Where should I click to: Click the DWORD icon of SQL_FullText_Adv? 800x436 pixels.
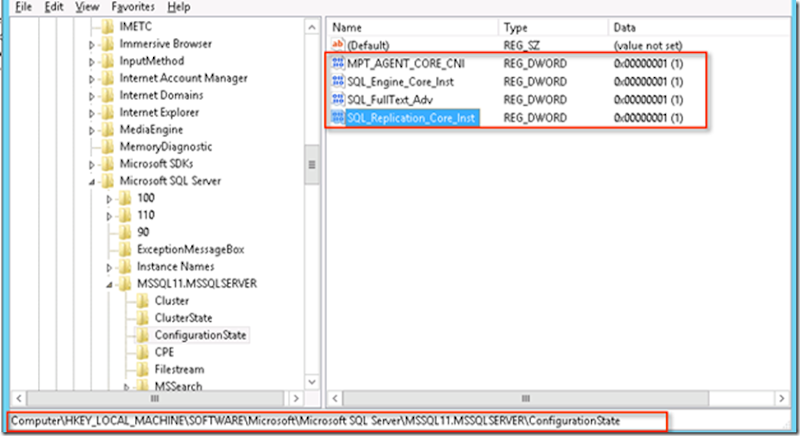338,99
